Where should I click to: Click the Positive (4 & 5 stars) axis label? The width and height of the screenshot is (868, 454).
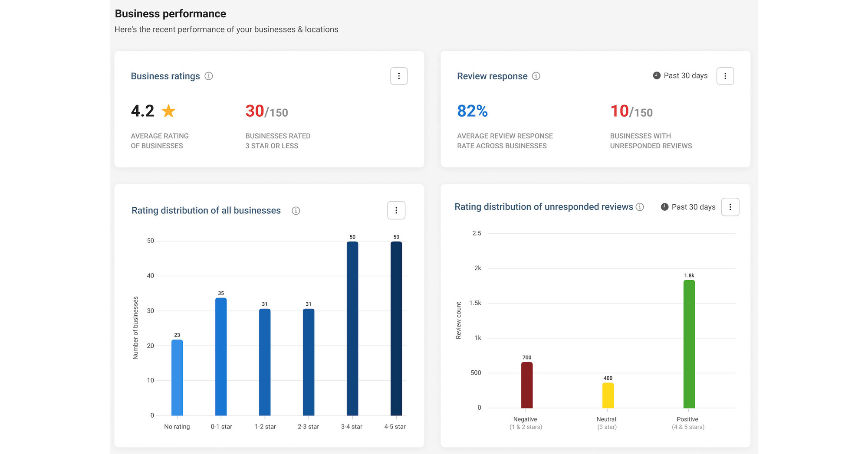point(688,423)
